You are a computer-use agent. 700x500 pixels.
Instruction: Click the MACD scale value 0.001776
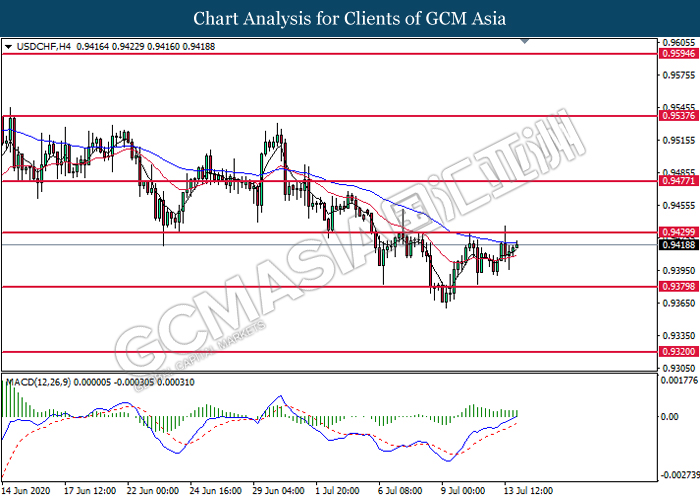[x=679, y=380]
